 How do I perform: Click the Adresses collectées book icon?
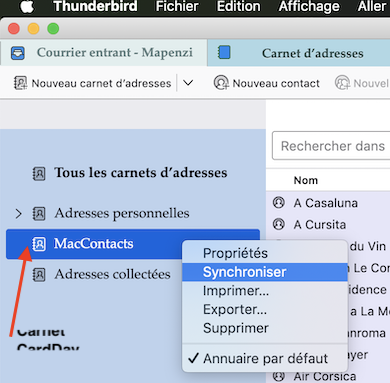click(x=39, y=275)
